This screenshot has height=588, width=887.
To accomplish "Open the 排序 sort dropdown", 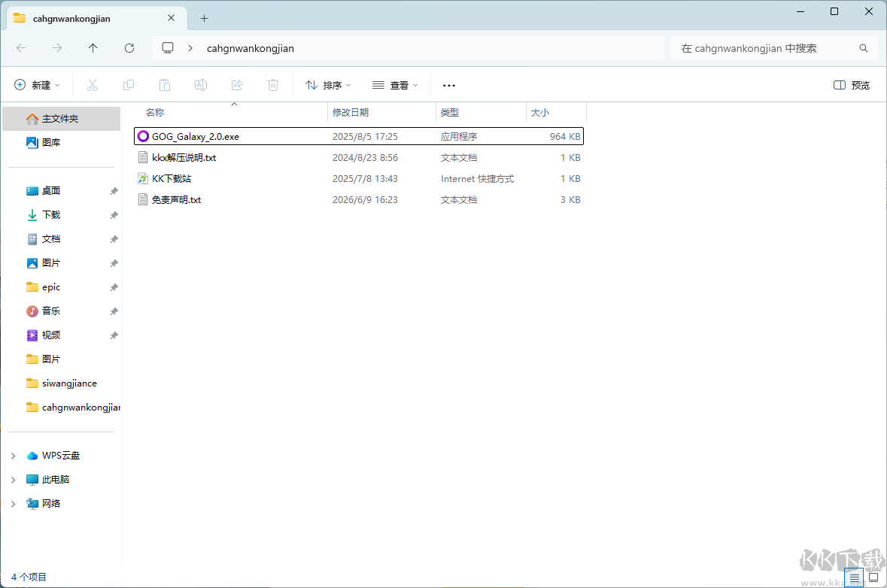I will pos(328,86).
